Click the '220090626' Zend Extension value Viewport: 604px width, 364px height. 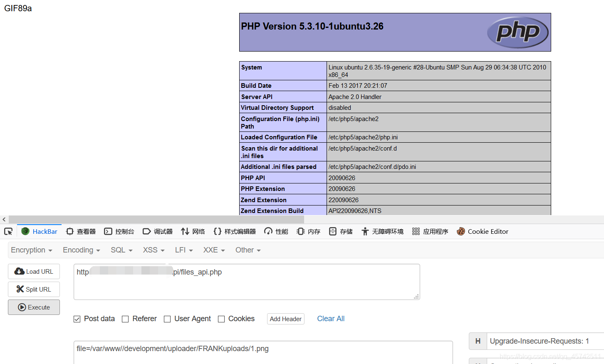(x=344, y=200)
